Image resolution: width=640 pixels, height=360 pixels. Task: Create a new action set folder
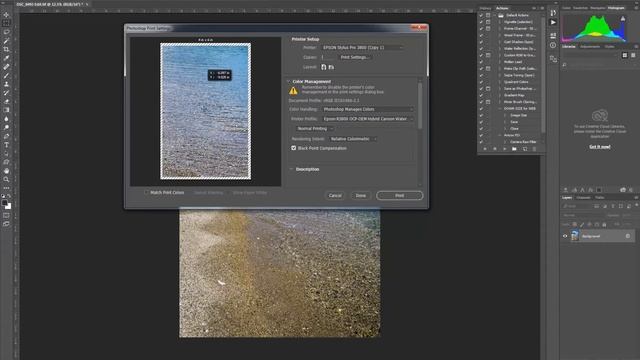pyautogui.click(x=514, y=149)
